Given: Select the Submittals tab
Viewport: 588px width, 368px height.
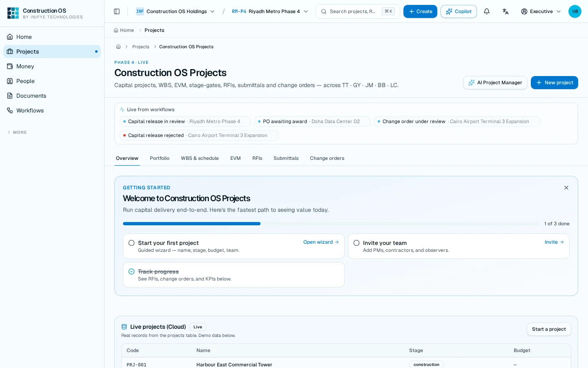Looking at the screenshot, I should [286, 158].
